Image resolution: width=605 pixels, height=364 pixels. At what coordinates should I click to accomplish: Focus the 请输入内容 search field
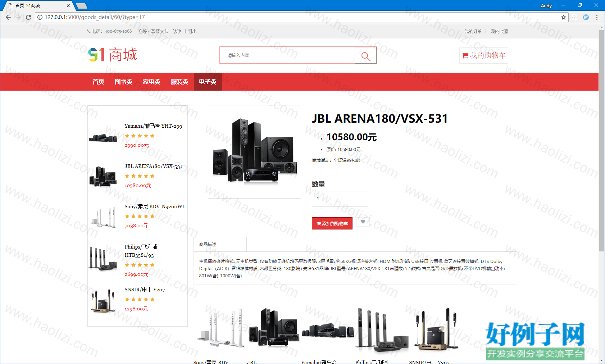click(x=287, y=55)
